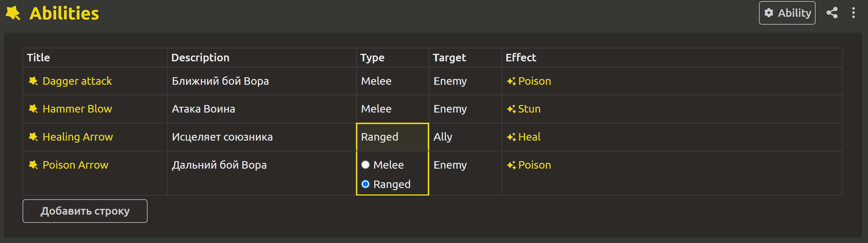The width and height of the screenshot is (868, 243).
Task: Click the Добавить строку button
Action: click(85, 211)
